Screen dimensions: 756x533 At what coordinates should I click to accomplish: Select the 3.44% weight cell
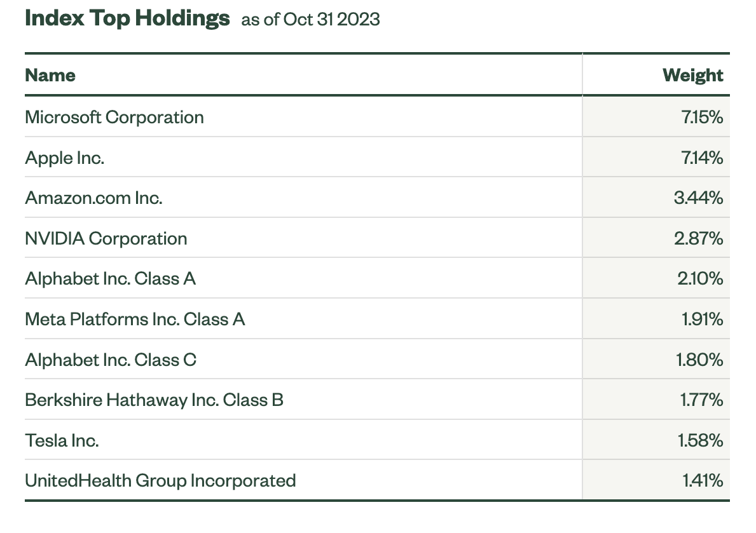[699, 198]
